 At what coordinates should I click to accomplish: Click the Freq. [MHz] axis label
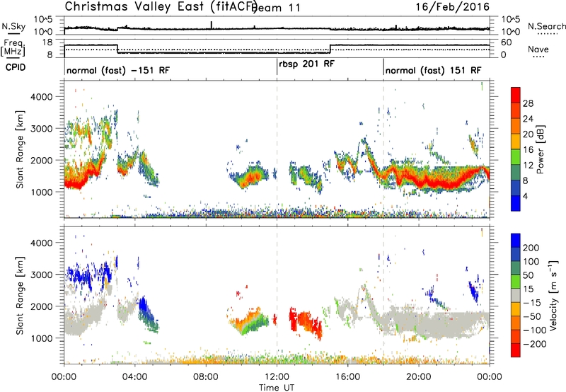point(13,48)
